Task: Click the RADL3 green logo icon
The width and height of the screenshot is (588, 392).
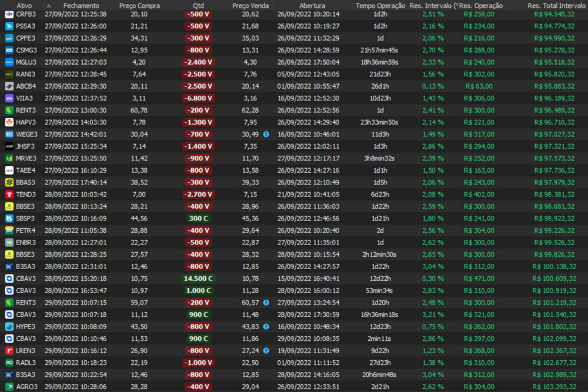Action: point(9,363)
